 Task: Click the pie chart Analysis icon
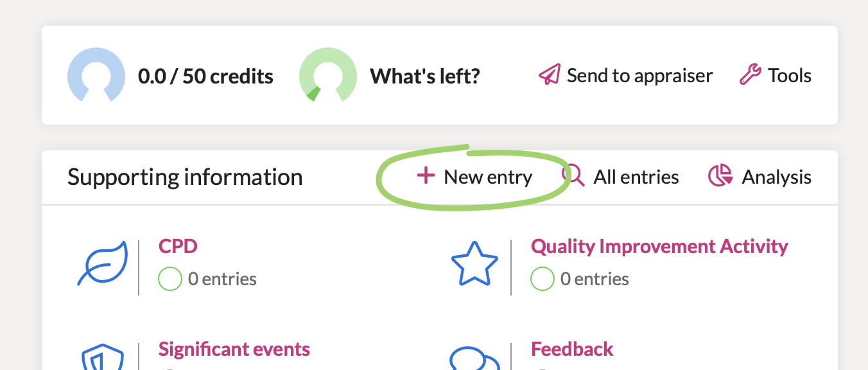point(720,176)
